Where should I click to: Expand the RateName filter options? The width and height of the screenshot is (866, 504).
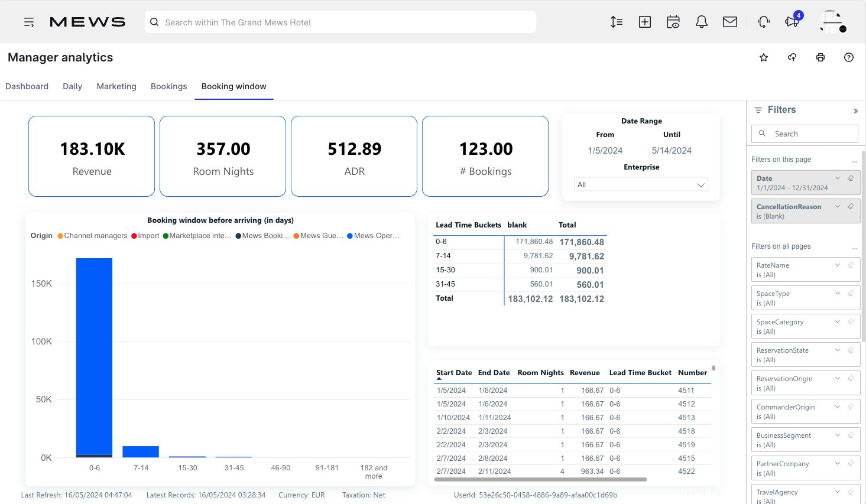837,265
